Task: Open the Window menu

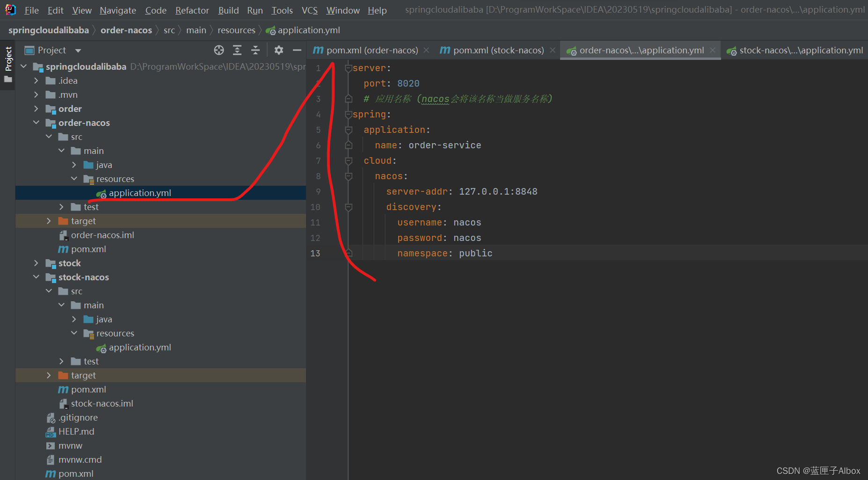Action: tap(343, 10)
